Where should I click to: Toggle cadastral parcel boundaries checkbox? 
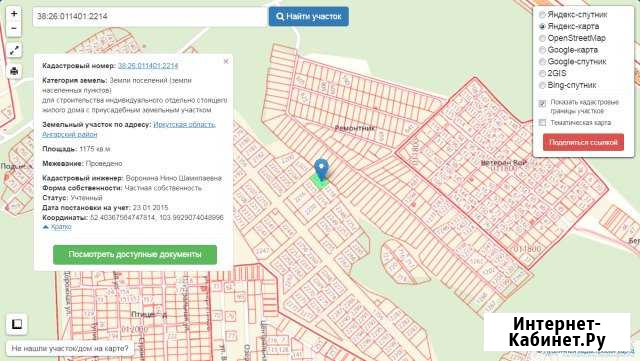click(x=542, y=103)
